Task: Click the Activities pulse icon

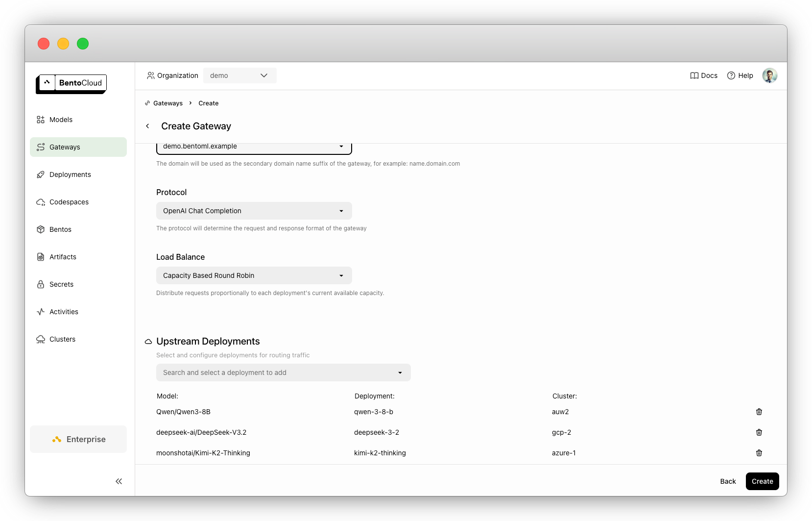Action: point(41,312)
